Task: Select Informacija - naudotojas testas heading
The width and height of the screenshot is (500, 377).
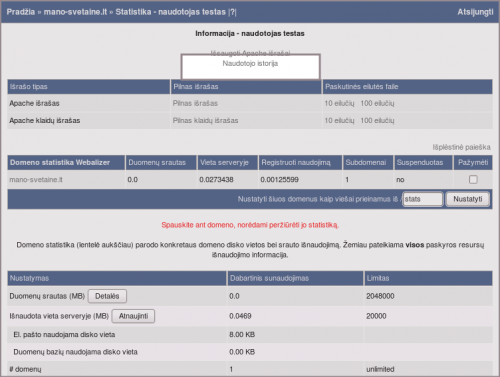Action: 250,33
